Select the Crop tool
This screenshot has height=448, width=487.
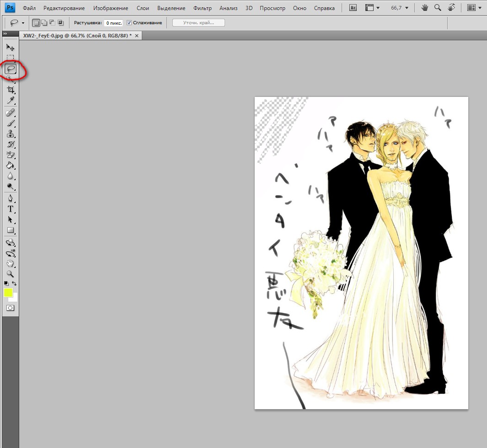click(11, 90)
